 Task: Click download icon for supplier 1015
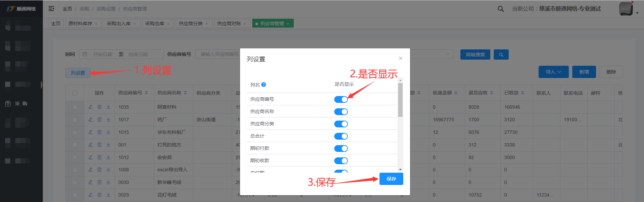coord(108,132)
